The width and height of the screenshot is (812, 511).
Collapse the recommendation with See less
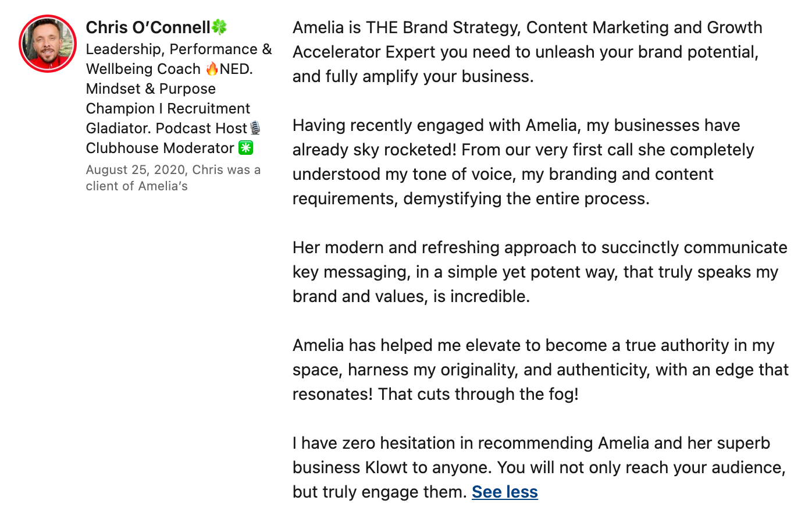[x=504, y=492]
